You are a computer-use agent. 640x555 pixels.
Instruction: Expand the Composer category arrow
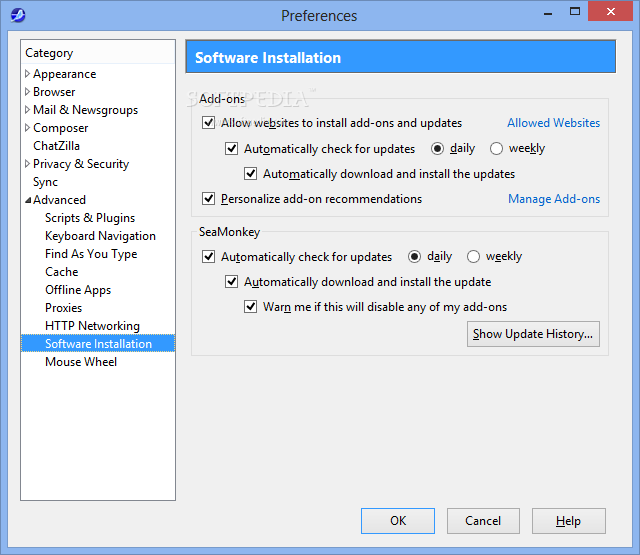tap(27, 128)
